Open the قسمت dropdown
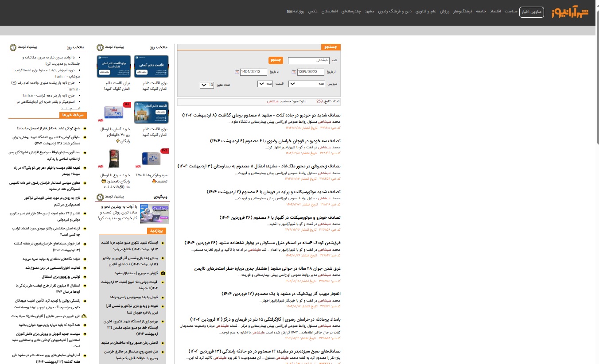 click(x=265, y=84)
